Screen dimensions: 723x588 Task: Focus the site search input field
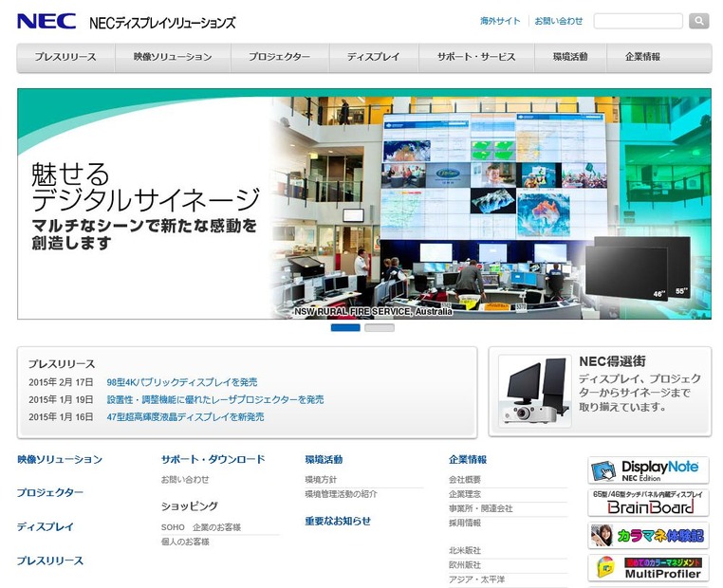638,21
